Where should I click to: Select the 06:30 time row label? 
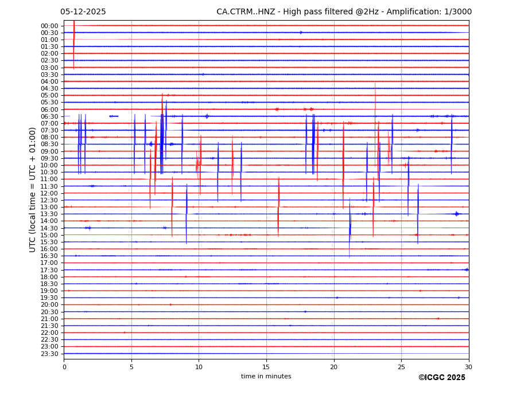49,116
